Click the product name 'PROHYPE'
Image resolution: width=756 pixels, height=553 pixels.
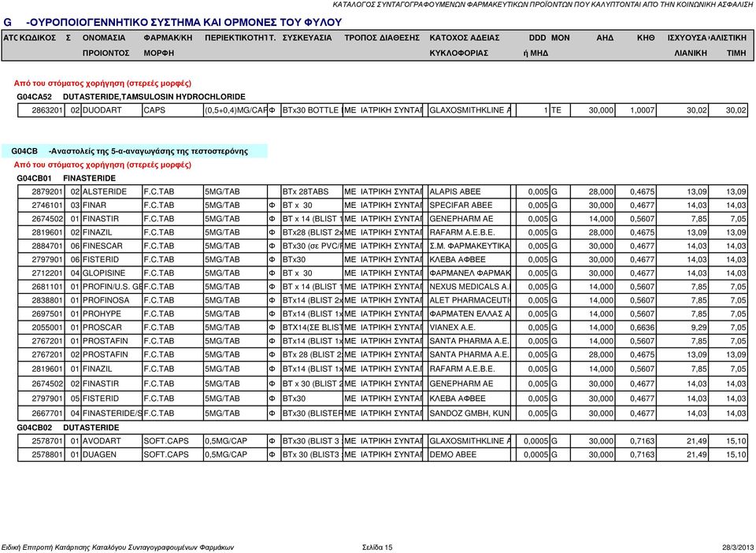point(102,314)
